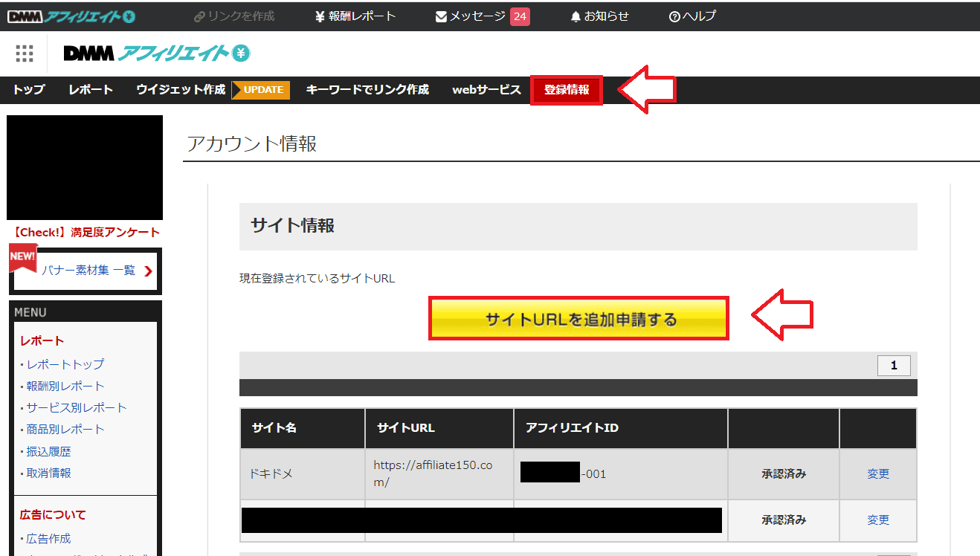Click the DMM アフィリエイト logo

click(x=156, y=54)
